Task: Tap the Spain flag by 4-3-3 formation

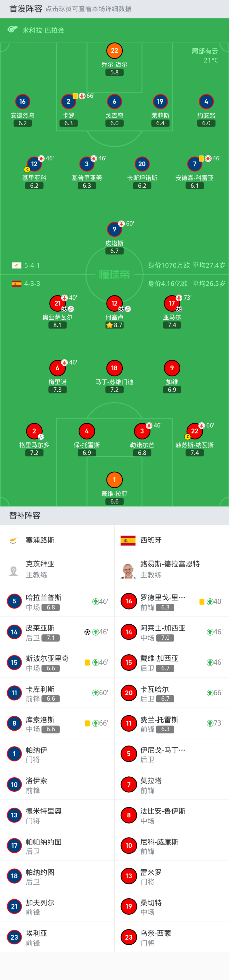Action: pos(17,284)
